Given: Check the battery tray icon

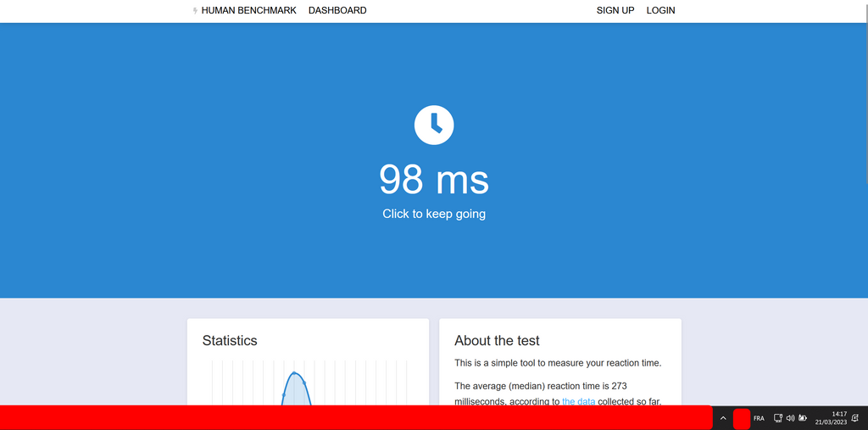Looking at the screenshot, I should (803, 418).
